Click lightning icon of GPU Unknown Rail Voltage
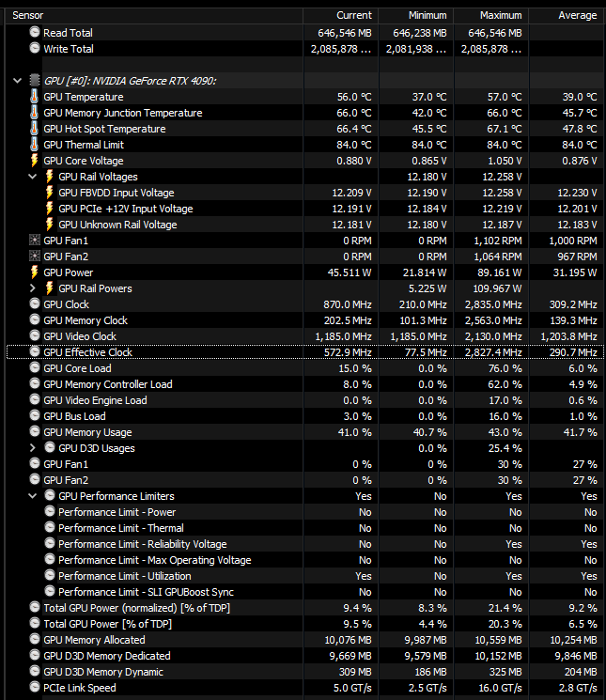This screenshot has width=606, height=700. pos(50,225)
